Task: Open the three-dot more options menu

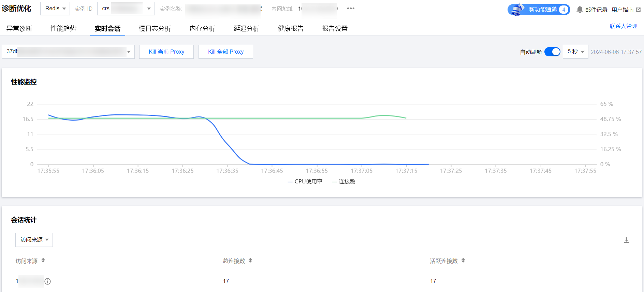Action: point(351,9)
